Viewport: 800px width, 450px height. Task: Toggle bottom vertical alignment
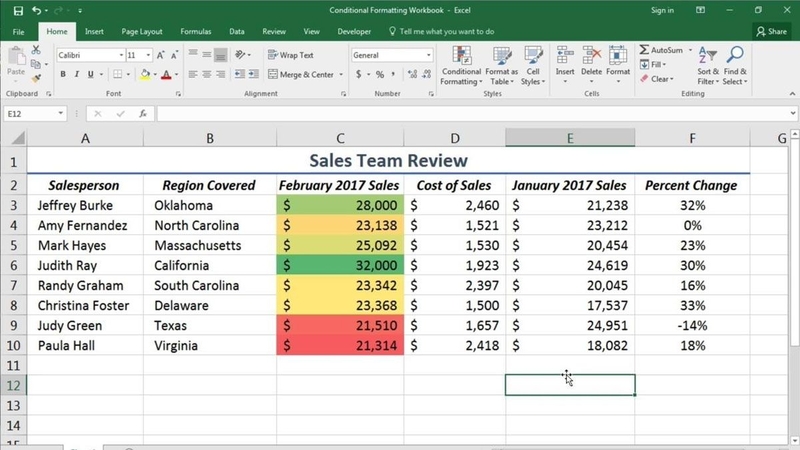pos(220,55)
